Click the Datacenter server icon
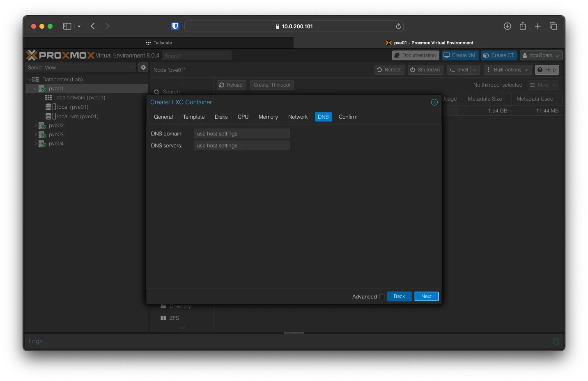588x381 pixels. (x=35, y=80)
